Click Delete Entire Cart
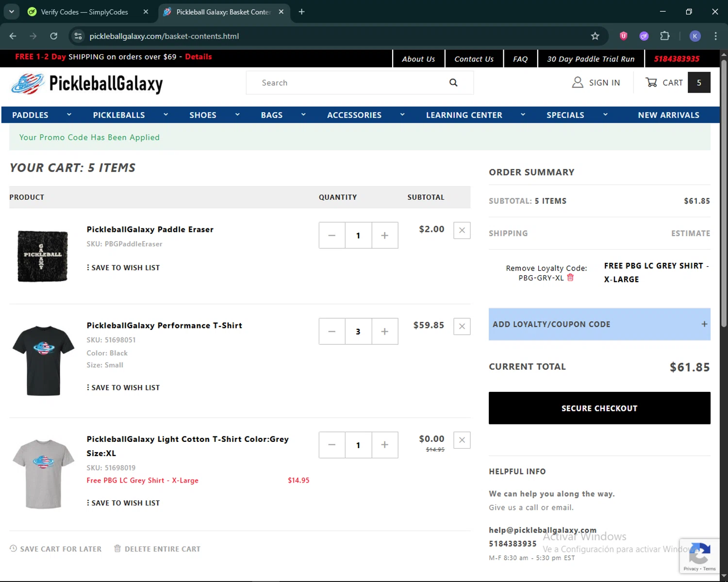728x582 pixels. (157, 549)
